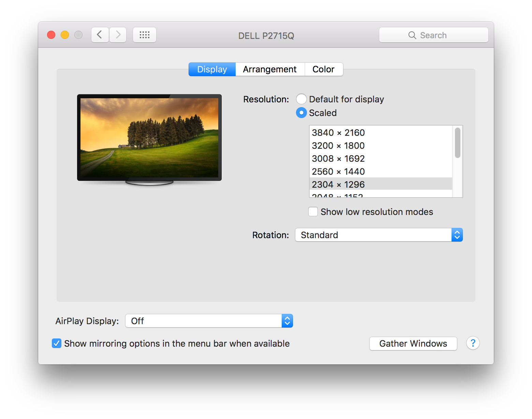Image resolution: width=532 pixels, height=419 pixels.
Task: Switch to the Arrangement tab
Action: (270, 69)
